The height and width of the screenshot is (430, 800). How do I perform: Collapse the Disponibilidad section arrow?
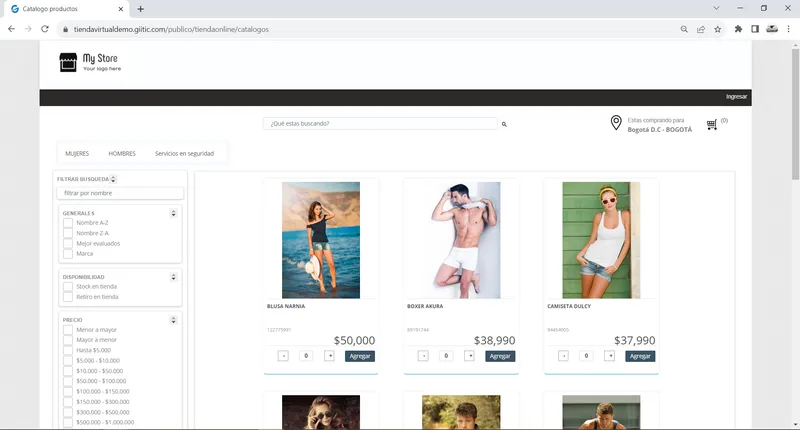(173, 277)
